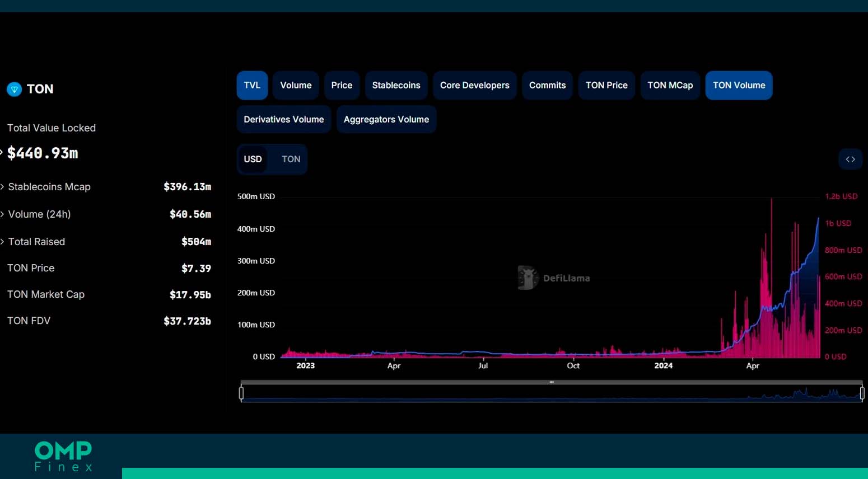The image size is (868, 479).
Task: Click the $7.39 price value
Action: pyautogui.click(x=196, y=269)
